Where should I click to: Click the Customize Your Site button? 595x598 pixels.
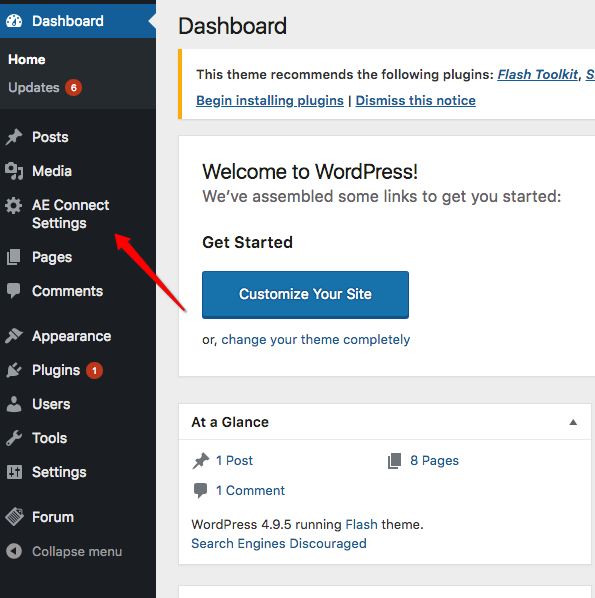305,294
